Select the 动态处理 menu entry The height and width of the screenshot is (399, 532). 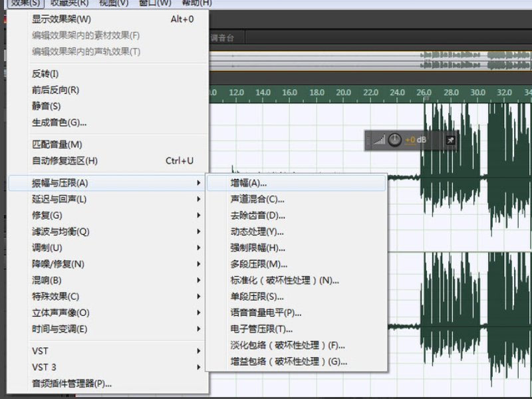point(257,231)
